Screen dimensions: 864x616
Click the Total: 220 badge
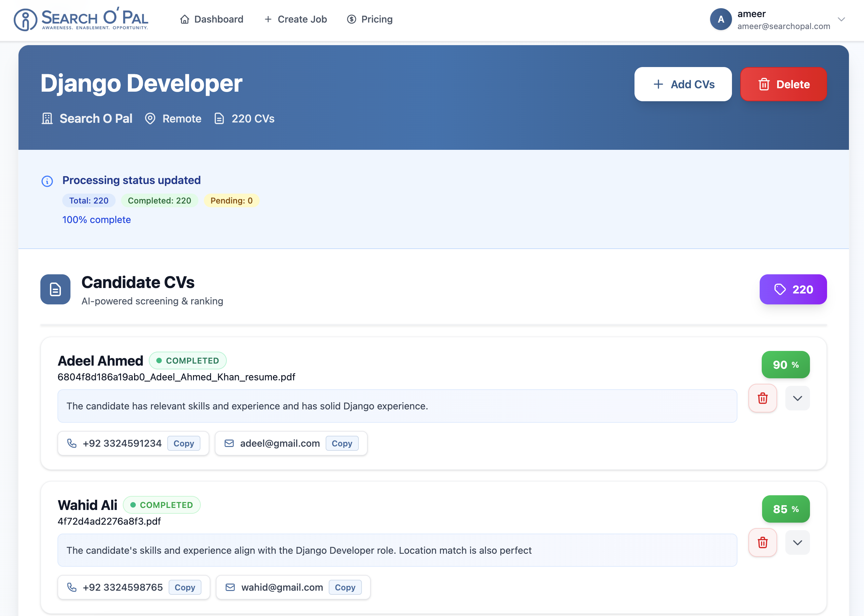click(x=89, y=201)
